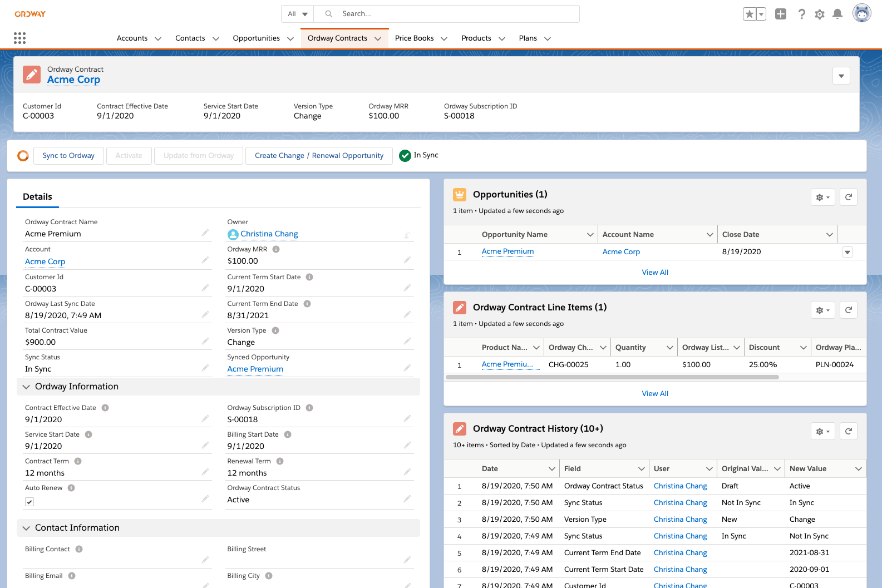Image resolution: width=882 pixels, height=588 pixels.
Task: Sort history by Date column header
Action: coord(490,469)
